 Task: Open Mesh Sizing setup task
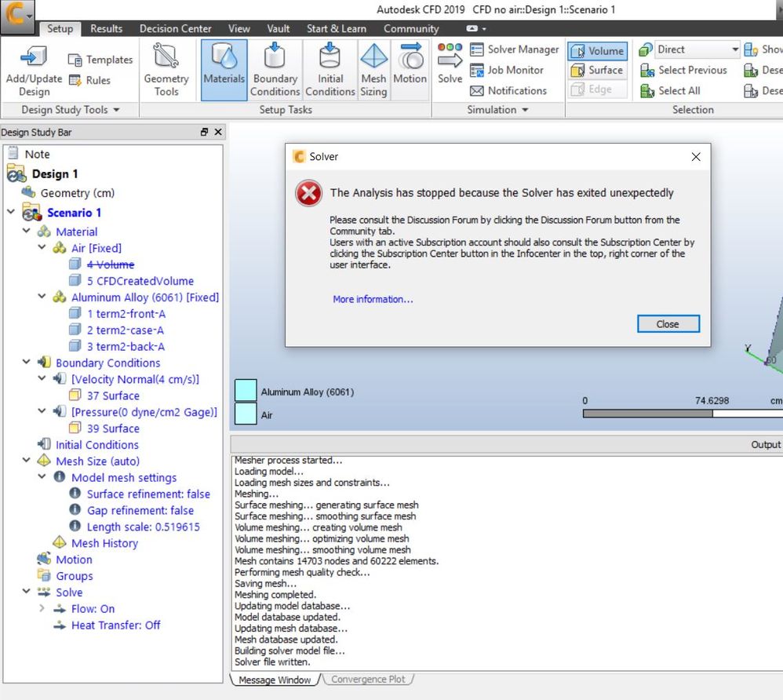373,70
